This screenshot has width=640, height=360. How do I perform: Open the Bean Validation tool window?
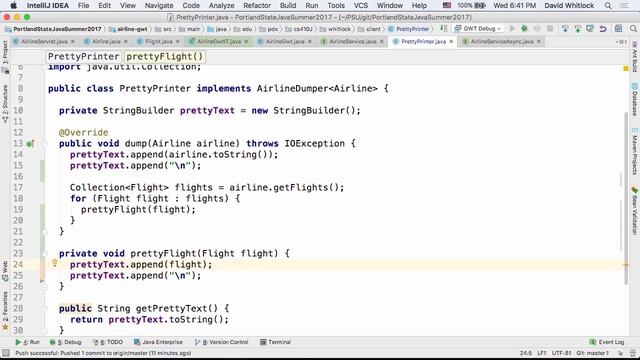(x=635, y=211)
